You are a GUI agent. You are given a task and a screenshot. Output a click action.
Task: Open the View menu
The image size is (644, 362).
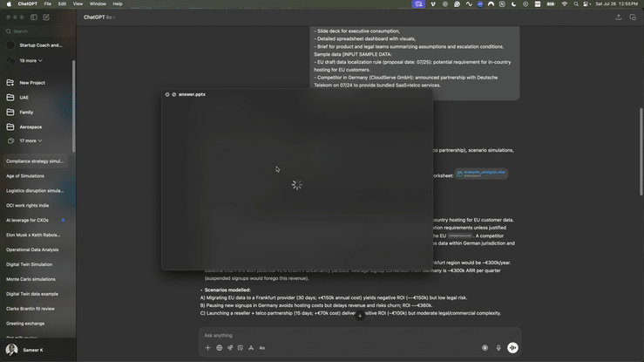(x=78, y=3)
